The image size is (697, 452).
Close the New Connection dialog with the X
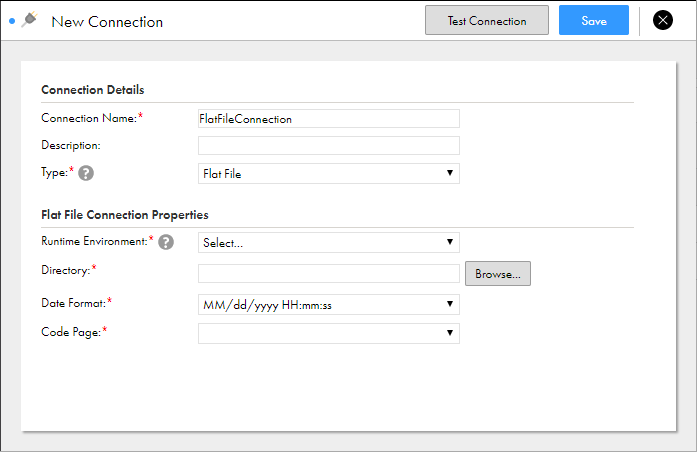pyautogui.click(x=662, y=20)
